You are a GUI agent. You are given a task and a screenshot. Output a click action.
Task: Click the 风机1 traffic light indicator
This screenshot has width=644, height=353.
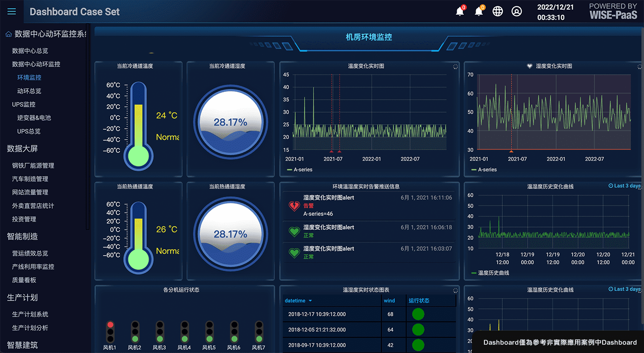point(110,331)
